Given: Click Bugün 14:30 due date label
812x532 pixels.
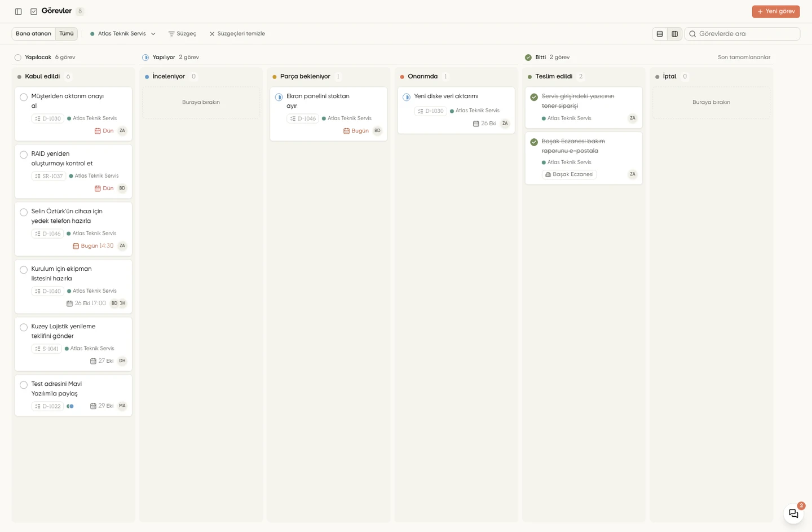Looking at the screenshot, I should coord(93,246).
